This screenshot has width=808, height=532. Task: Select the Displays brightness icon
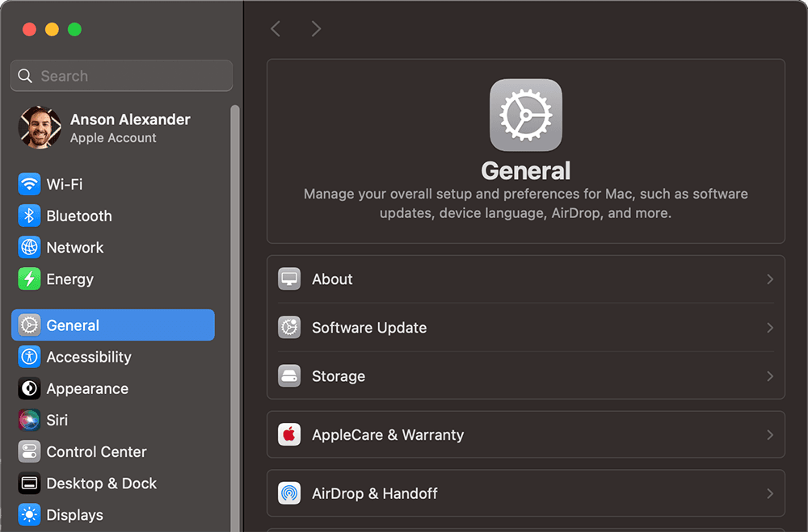pyautogui.click(x=29, y=514)
